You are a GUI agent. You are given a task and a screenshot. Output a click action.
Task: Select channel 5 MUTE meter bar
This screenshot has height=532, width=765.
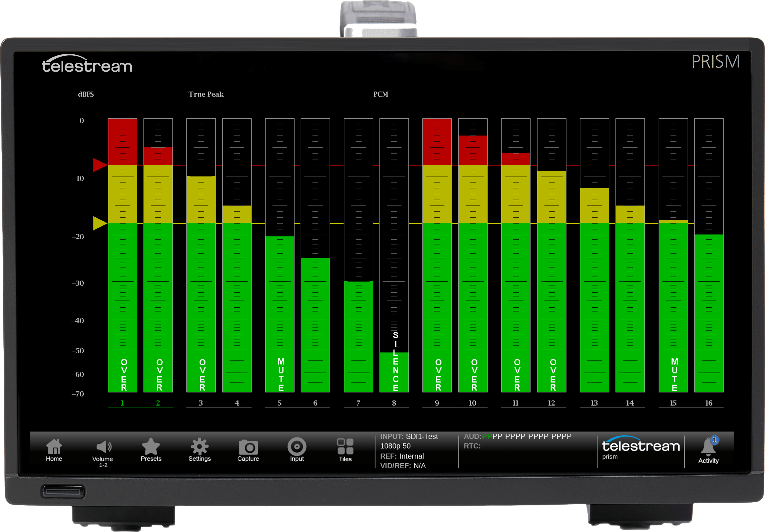[280, 255]
